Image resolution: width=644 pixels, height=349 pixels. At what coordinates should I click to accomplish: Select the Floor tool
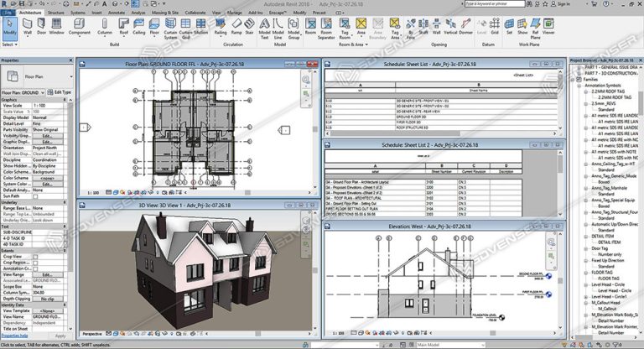(x=154, y=26)
